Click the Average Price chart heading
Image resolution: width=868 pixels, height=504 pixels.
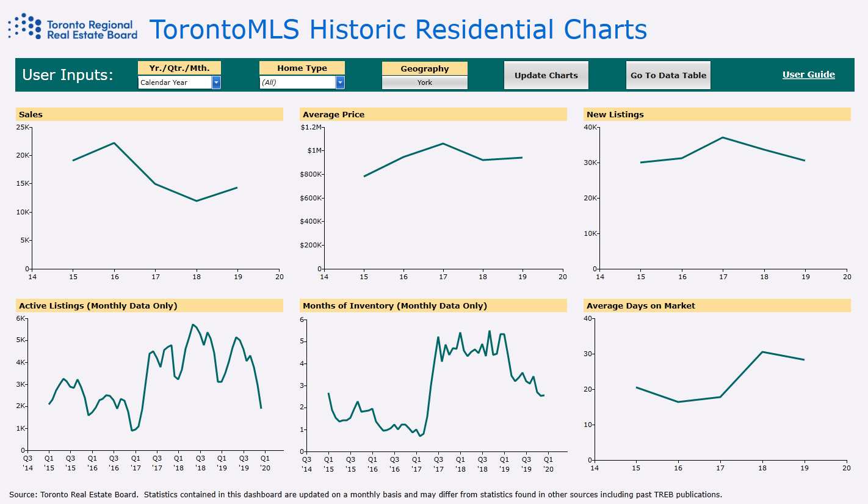coord(433,114)
